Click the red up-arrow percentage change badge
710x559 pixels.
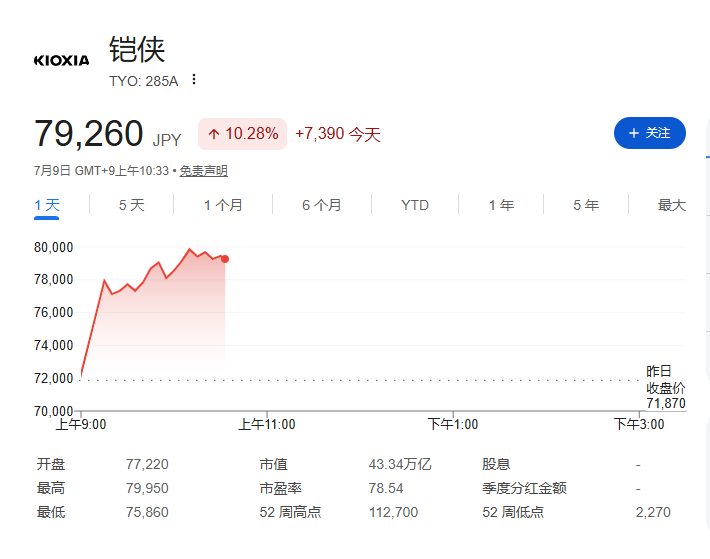point(242,134)
